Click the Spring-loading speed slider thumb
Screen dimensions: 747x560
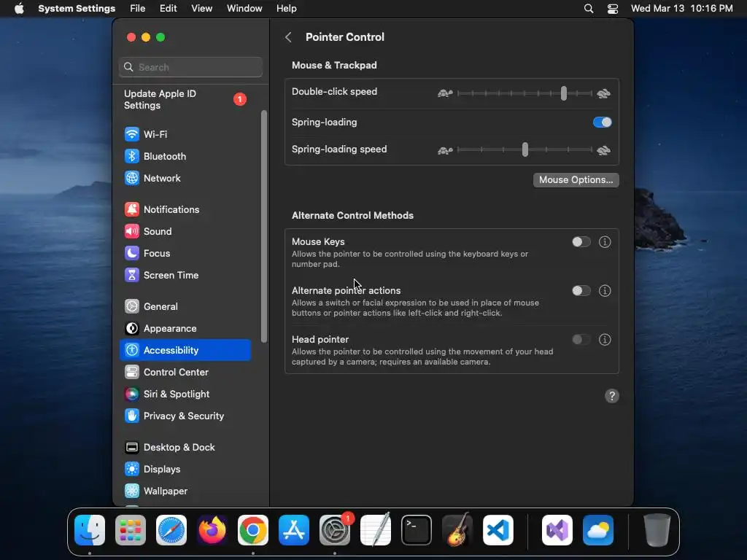pyautogui.click(x=525, y=149)
